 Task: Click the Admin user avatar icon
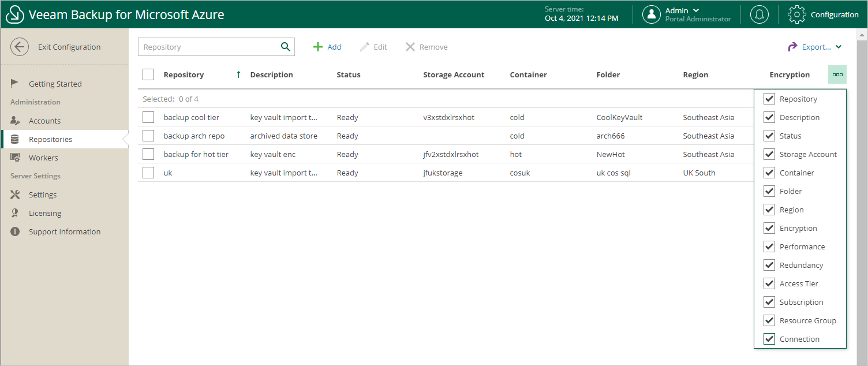(652, 14)
